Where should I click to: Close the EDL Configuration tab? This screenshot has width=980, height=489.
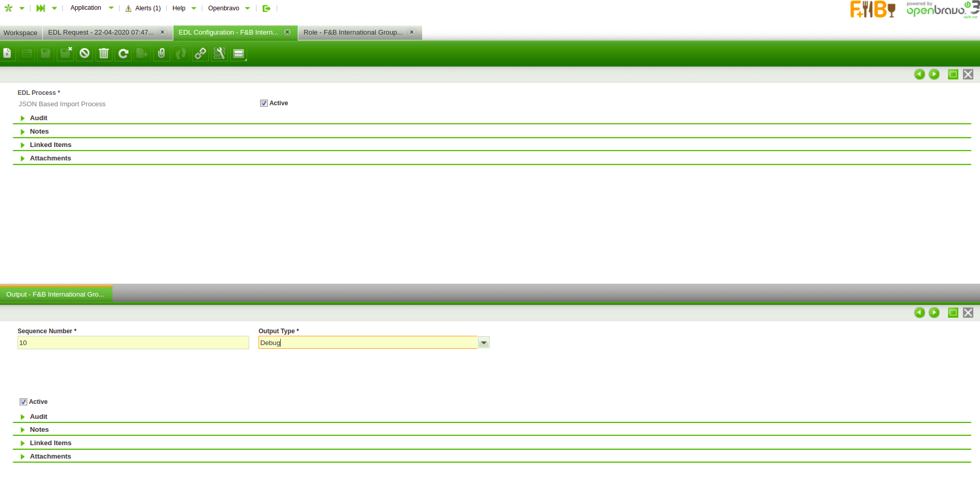(x=287, y=32)
